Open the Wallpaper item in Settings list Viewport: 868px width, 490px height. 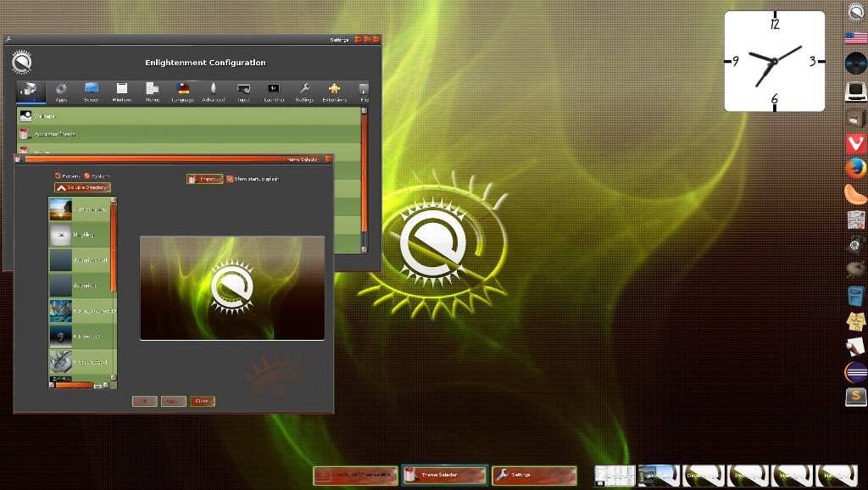[x=189, y=116]
